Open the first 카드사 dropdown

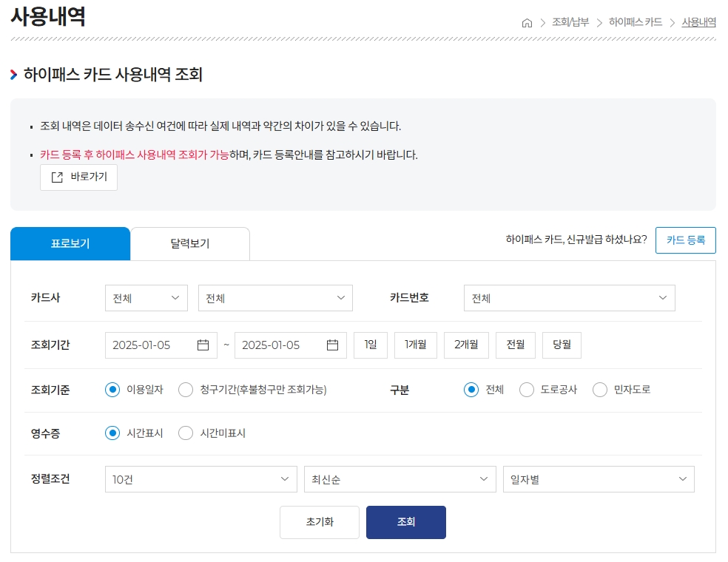pyautogui.click(x=146, y=298)
